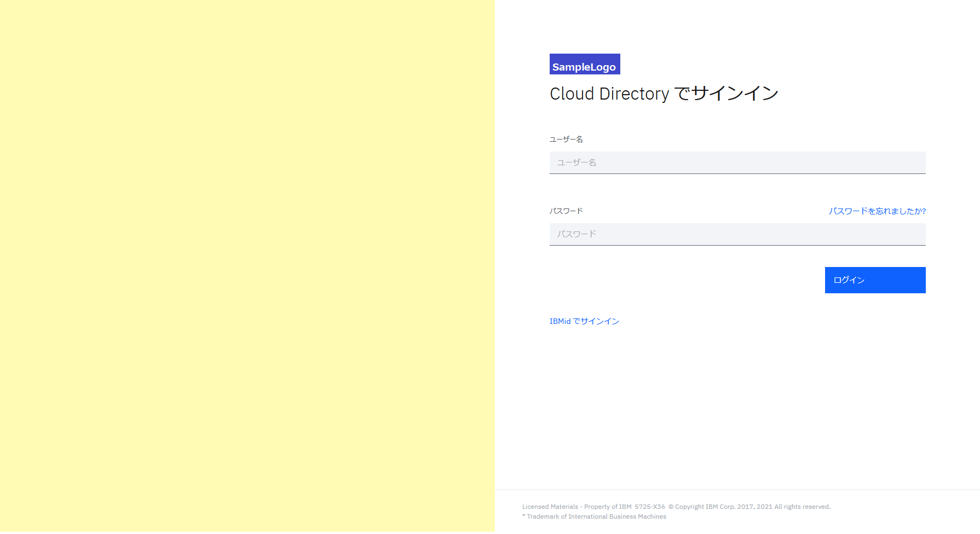Viewport: 980px width, 534px height.
Task: Open the forgot password recovery link
Action: coord(877,211)
